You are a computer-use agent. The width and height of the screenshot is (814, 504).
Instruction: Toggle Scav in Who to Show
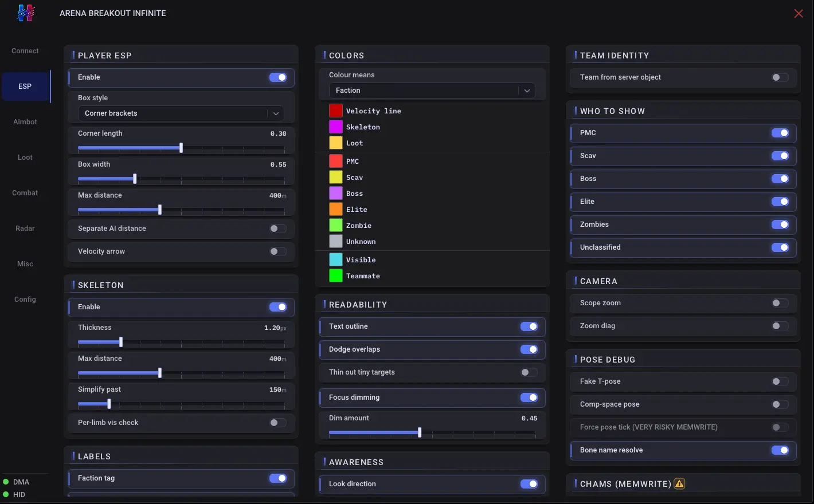click(x=780, y=156)
